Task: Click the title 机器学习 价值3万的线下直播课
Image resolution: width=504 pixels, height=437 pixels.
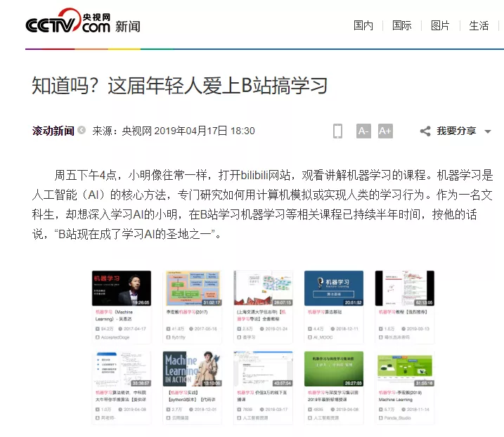Action: click(261, 396)
